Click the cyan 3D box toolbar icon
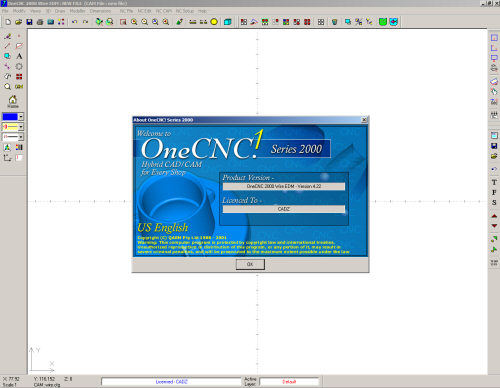Image resolution: width=500 pixels, height=388 pixels. point(228,22)
